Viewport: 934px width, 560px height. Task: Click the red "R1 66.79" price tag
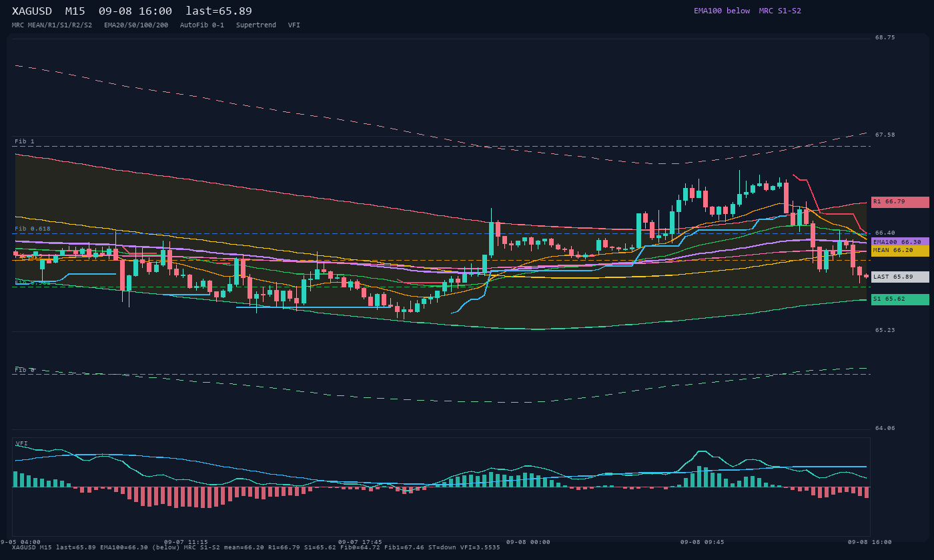900,202
